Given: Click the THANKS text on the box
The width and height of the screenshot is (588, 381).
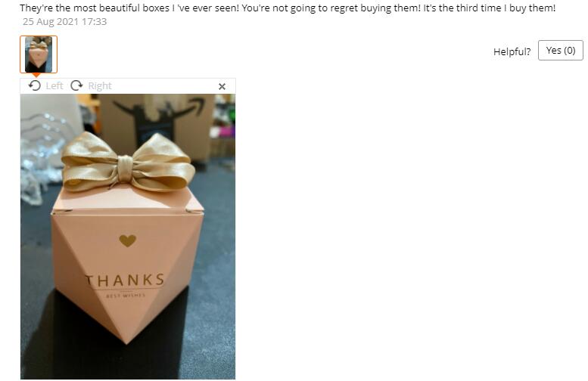Looking at the screenshot, I should tap(125, 280).
